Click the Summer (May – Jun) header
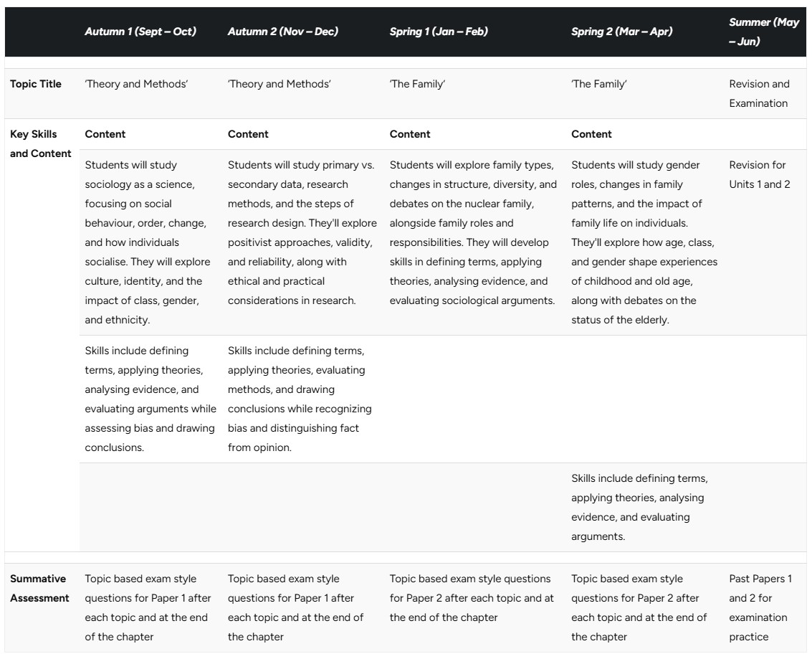The height and width of the screenshot is (659, 812). point(764,32)
